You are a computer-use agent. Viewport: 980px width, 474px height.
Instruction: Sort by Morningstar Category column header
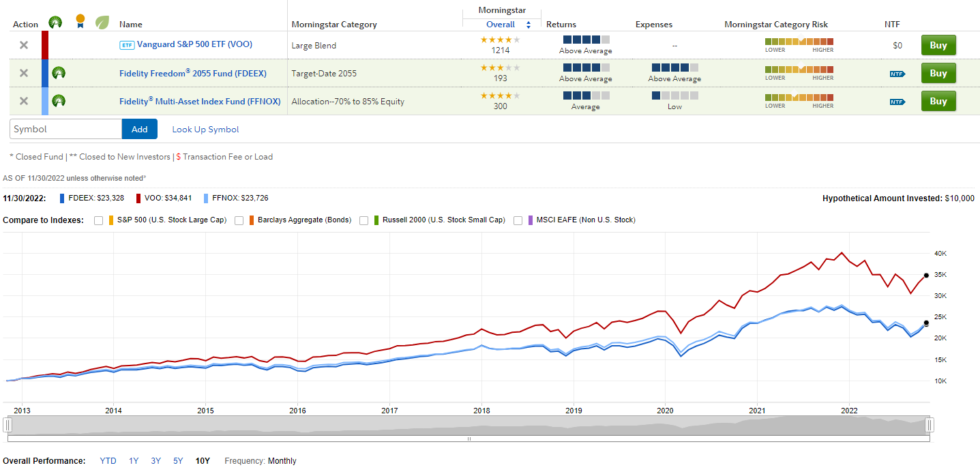tap(334, 25)
